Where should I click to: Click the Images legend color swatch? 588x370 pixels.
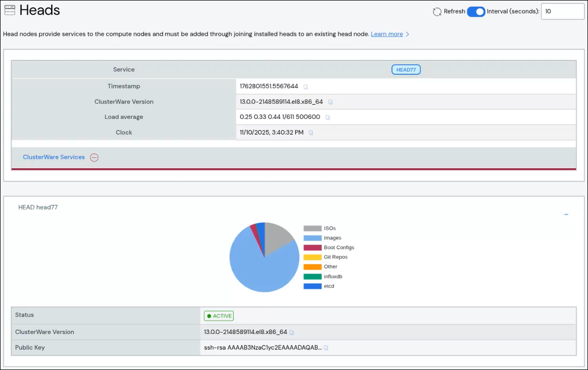[x=312, y=238]
